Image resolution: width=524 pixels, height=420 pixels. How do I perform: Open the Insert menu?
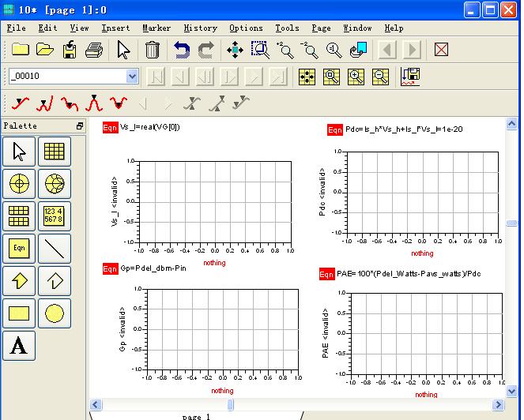(x=115, y=28)
